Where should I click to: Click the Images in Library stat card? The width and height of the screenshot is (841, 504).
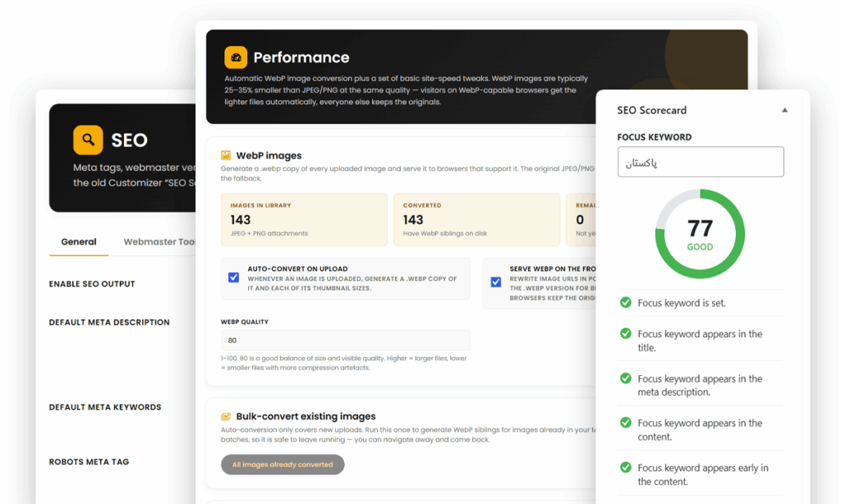(x=304, y=220)
